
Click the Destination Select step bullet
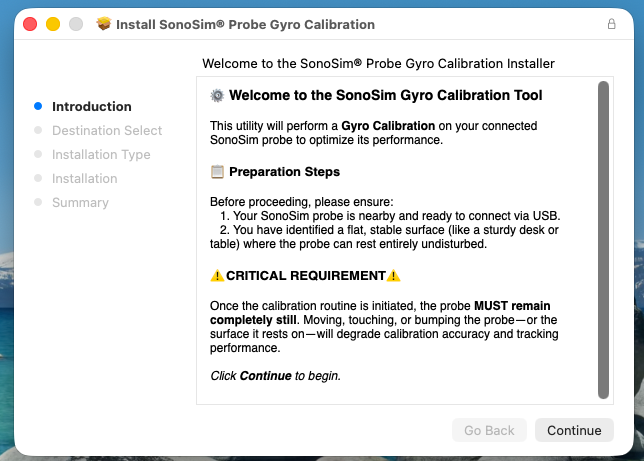(x=38, y=130)
